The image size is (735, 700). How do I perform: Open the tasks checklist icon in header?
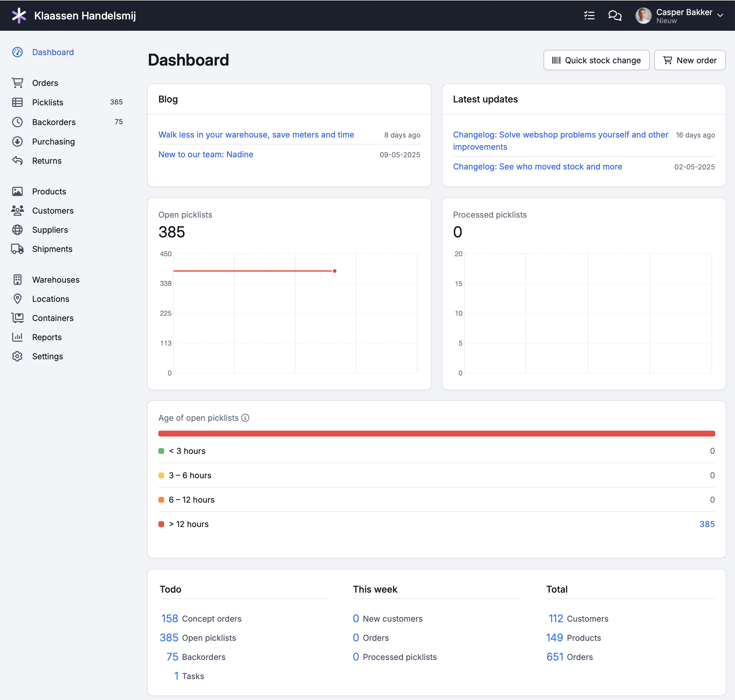pos(589,15)
